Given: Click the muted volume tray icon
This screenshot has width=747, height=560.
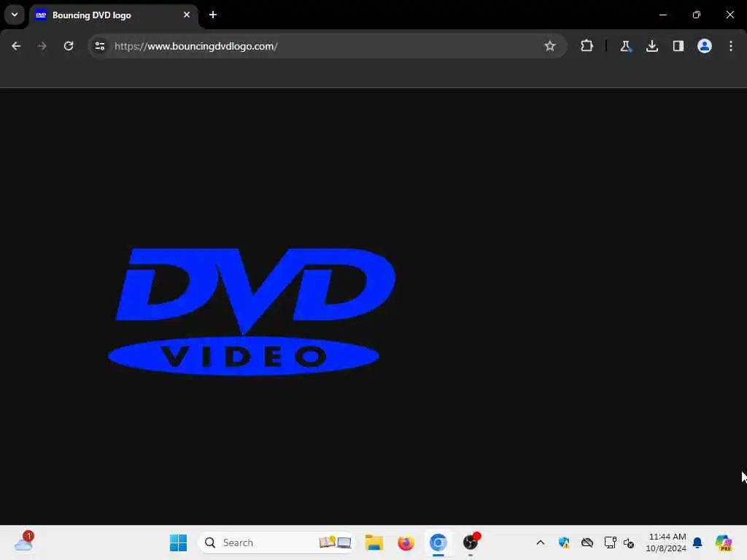Looking at the screenshot, I should point(629,542).
